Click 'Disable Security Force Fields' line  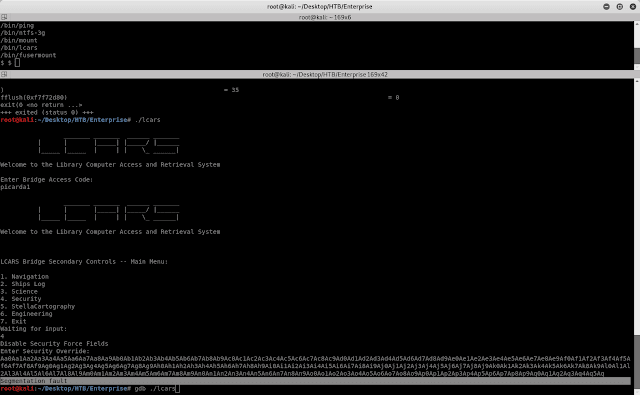pos(54,344)
